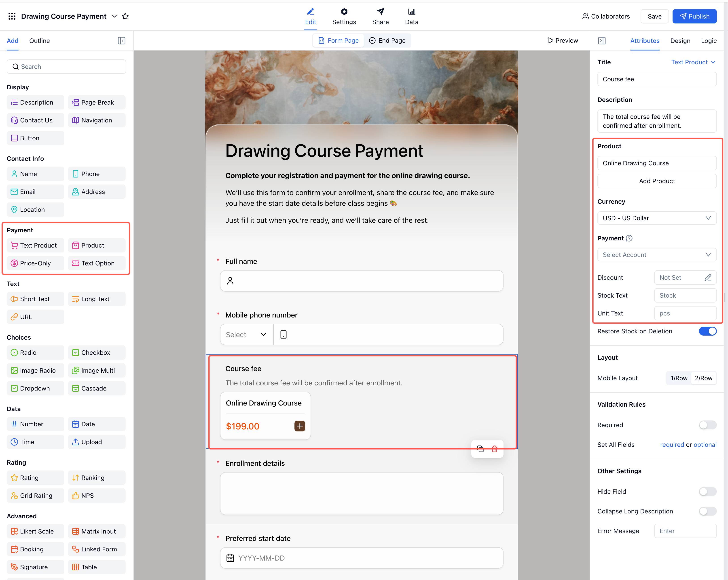Open the Currency dropdown
Screen dimensions: 728x580
click(656, 218)
